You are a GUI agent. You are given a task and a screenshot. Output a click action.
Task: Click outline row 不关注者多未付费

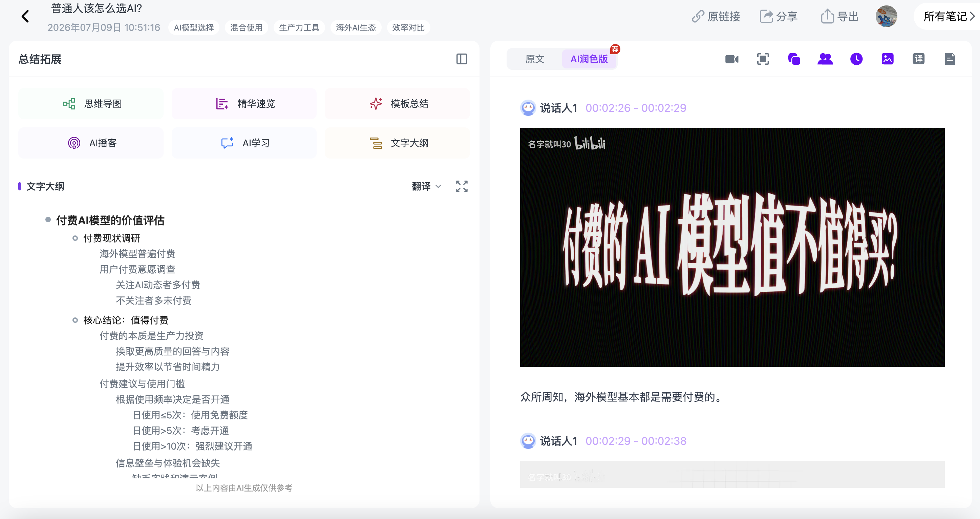coord(154,300)
